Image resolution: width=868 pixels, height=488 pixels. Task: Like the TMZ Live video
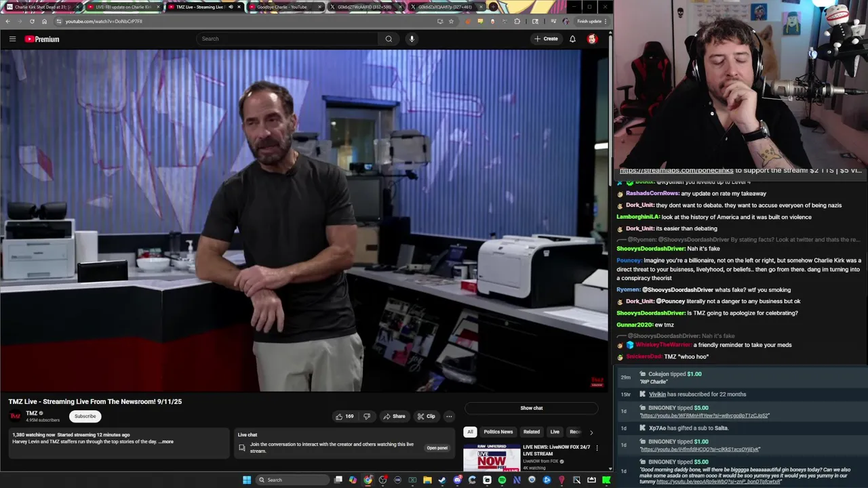coord(344,416)
